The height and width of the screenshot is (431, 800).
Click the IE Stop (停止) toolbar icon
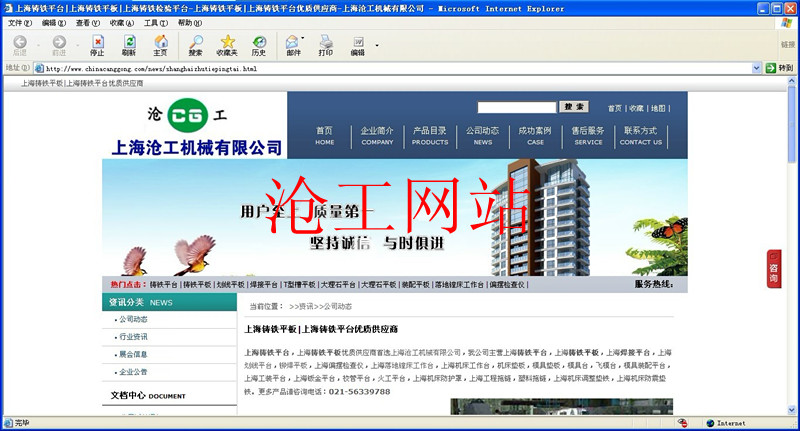coord(97,45)
